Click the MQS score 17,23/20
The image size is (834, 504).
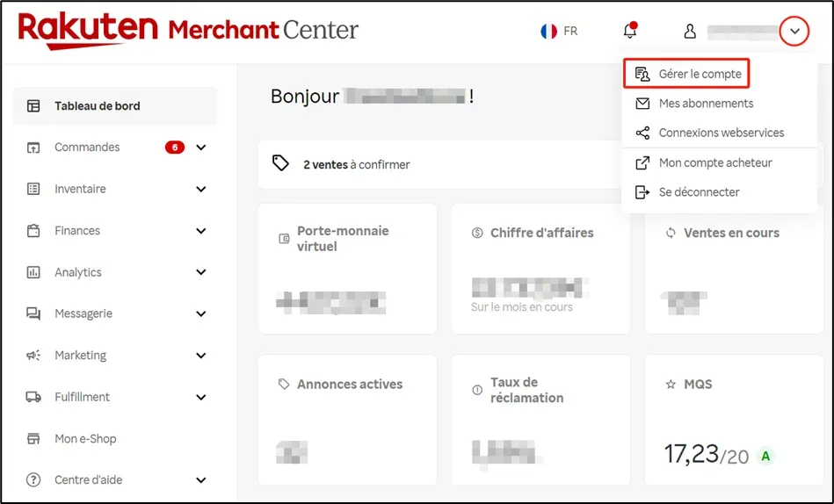707,455
